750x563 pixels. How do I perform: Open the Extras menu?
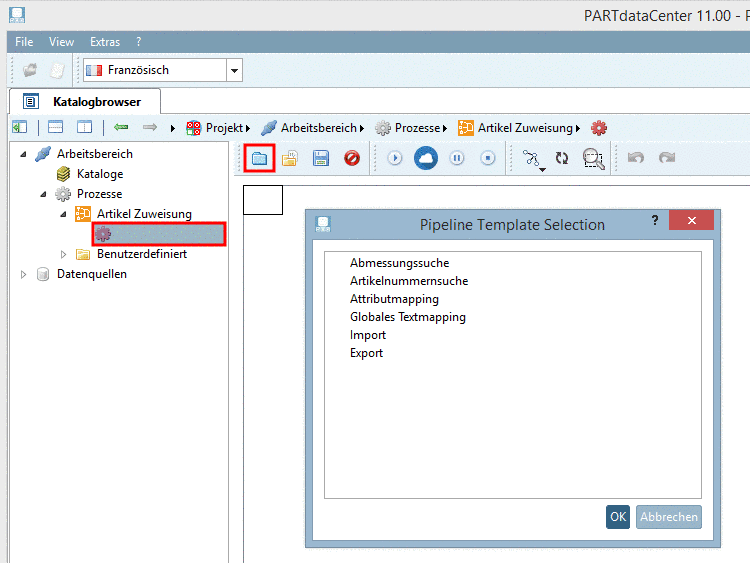105,42
